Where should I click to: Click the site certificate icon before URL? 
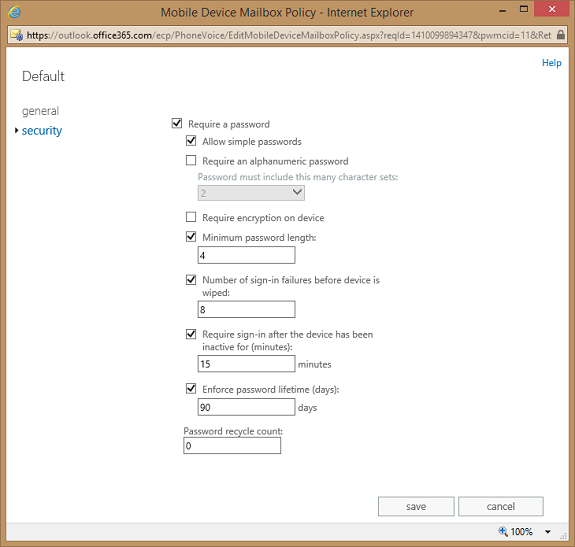[17, 35]
